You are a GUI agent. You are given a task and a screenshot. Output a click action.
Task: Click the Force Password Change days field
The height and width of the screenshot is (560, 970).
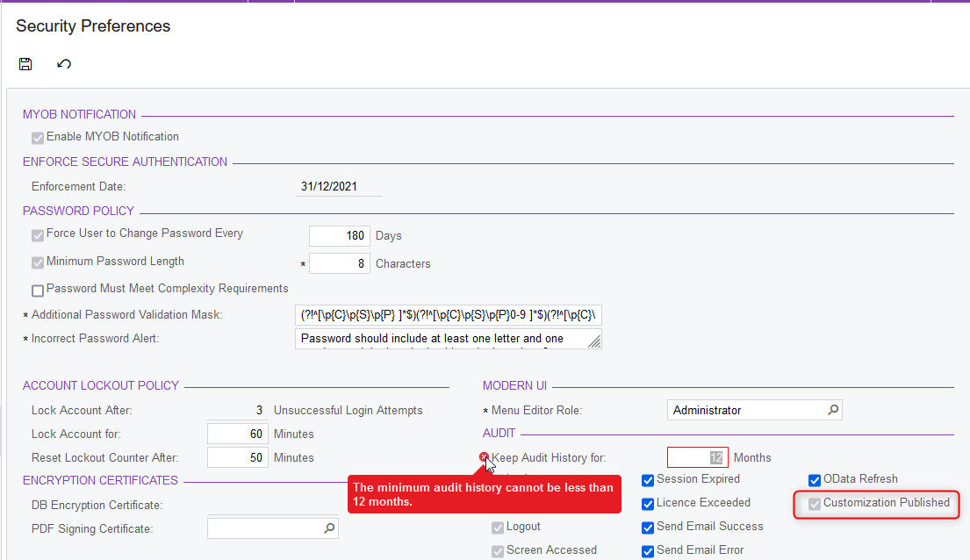point(339,236)
